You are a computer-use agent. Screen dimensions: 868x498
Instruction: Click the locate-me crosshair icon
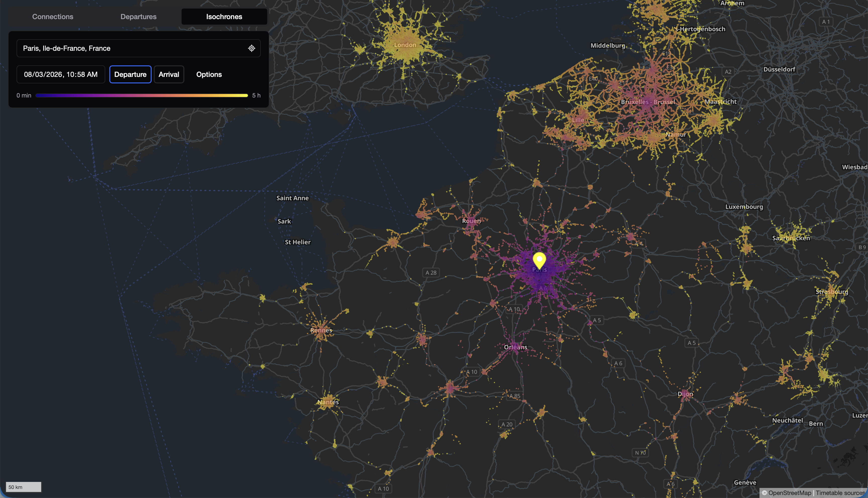point(252,48)
